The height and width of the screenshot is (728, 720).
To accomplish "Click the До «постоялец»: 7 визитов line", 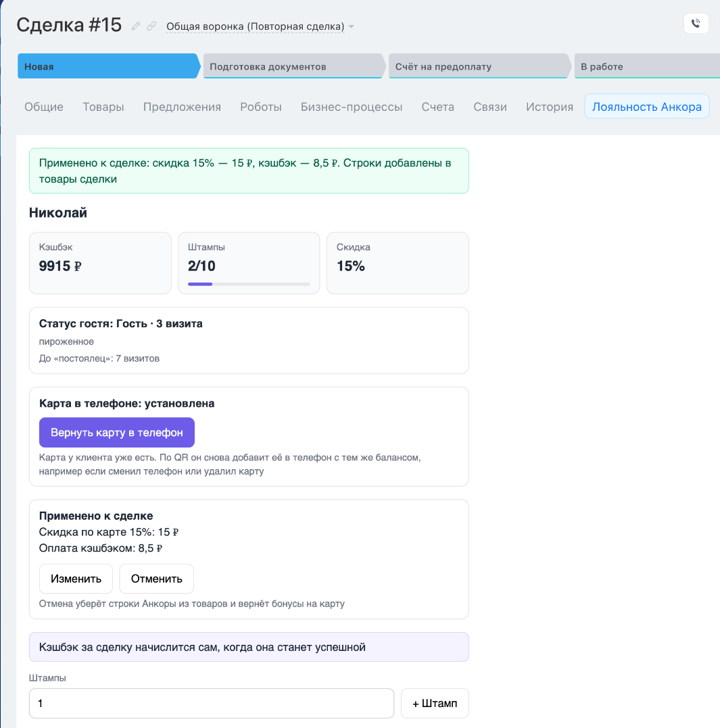I will tap(99, 358).
